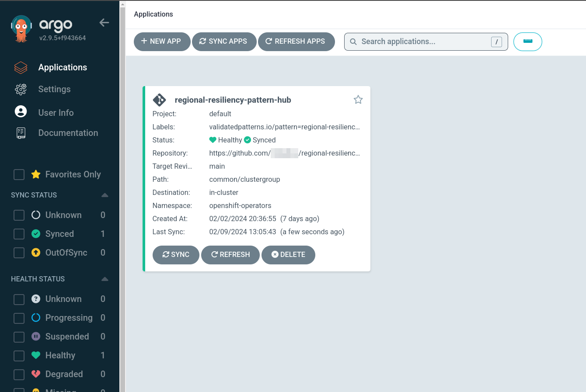Click the magnifier icon in the search box
Viewport: 586px width, 392px height.
coord(353,42)
